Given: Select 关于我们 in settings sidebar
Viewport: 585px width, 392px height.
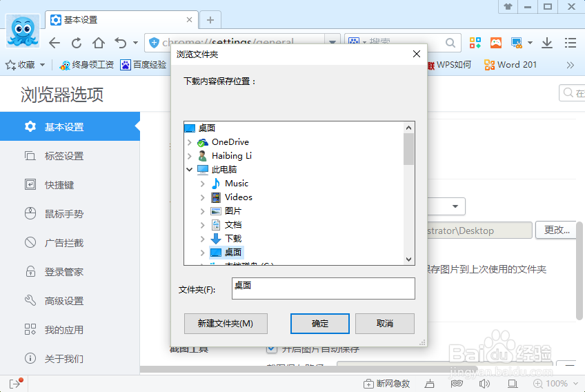Looking at the screenshot, I should click(x=70, y=359).
